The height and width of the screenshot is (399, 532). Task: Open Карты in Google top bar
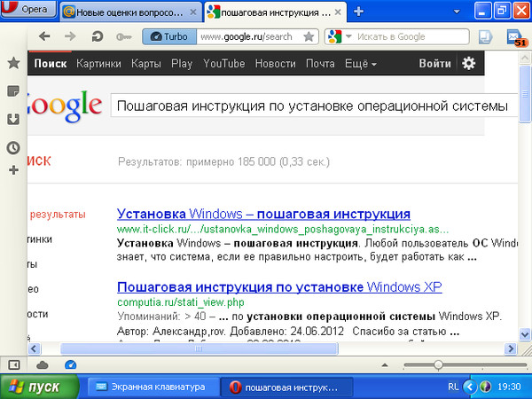[146, 64]
